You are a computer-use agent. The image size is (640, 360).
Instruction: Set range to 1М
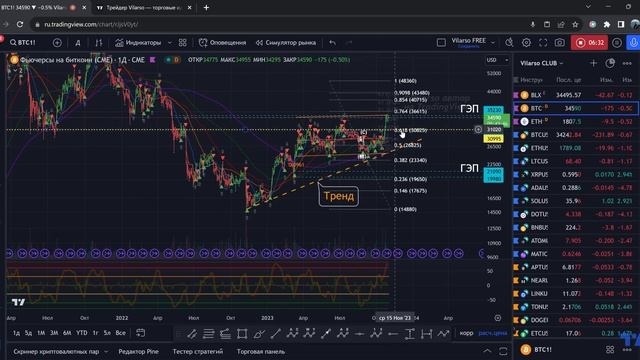point(41,333)
